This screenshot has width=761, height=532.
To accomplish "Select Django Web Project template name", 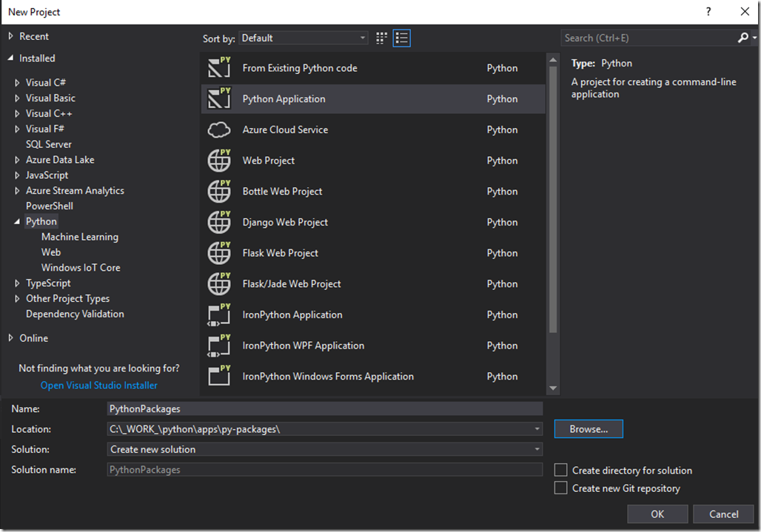I will click(x=285, y=222).
